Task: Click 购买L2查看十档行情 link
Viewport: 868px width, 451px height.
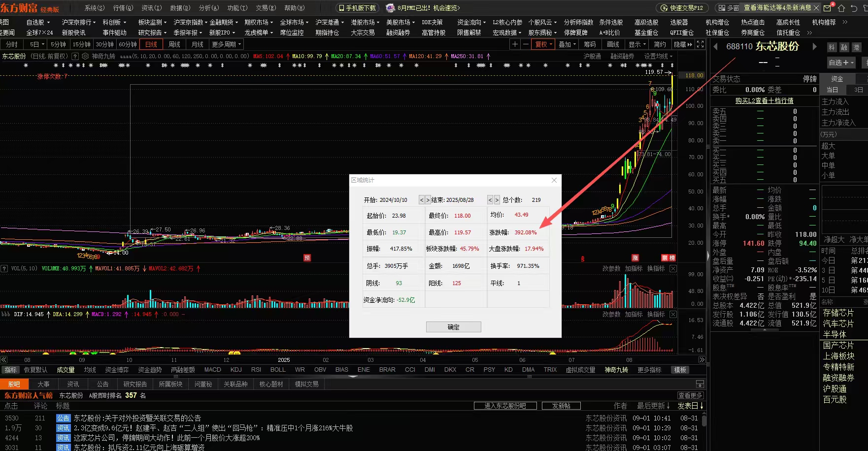Action: tap(764, 100)
